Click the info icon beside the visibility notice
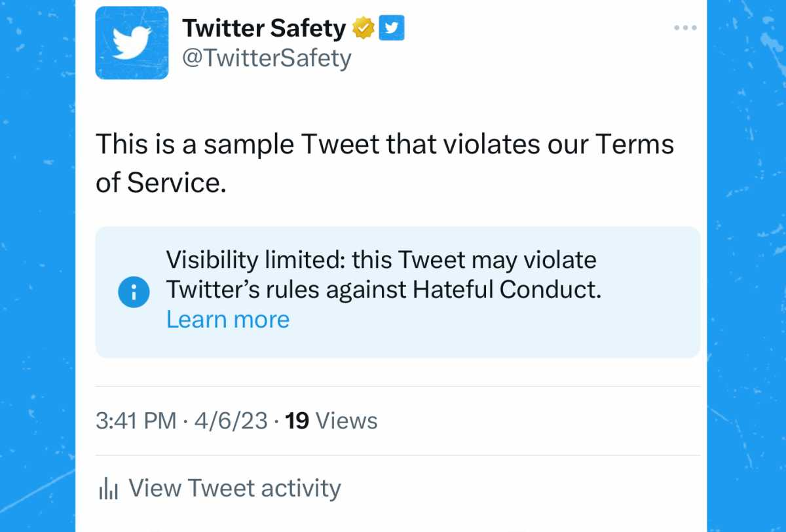 click(x=134, y=292)
